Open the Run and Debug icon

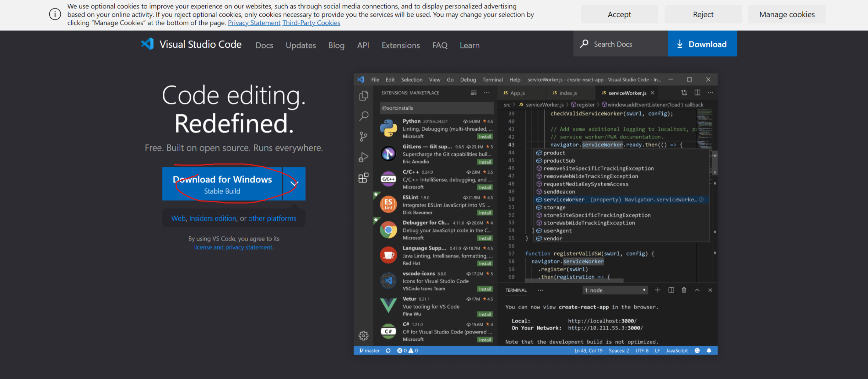tap(363, 157)
